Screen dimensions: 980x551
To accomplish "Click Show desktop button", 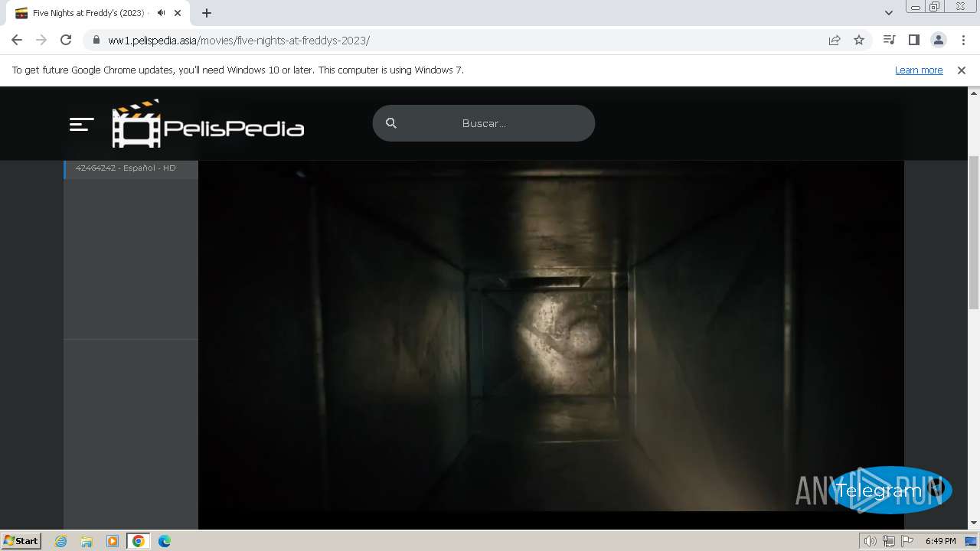I will [972, 541].
